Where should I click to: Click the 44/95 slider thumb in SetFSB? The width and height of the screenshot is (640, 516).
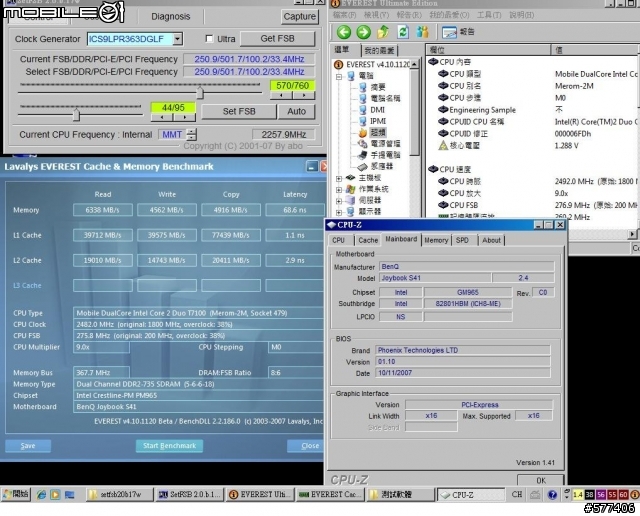pos(76,114)
